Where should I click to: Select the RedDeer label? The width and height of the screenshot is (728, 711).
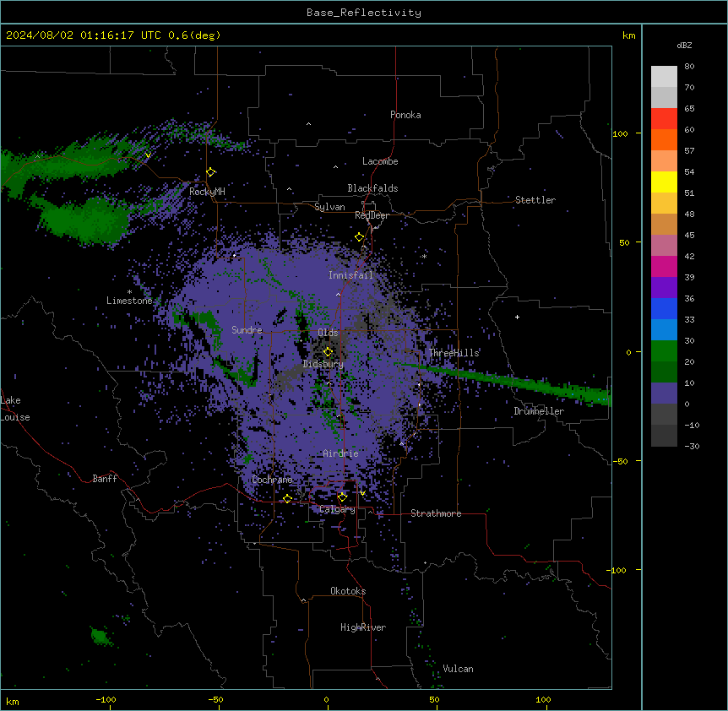point(372,215)
